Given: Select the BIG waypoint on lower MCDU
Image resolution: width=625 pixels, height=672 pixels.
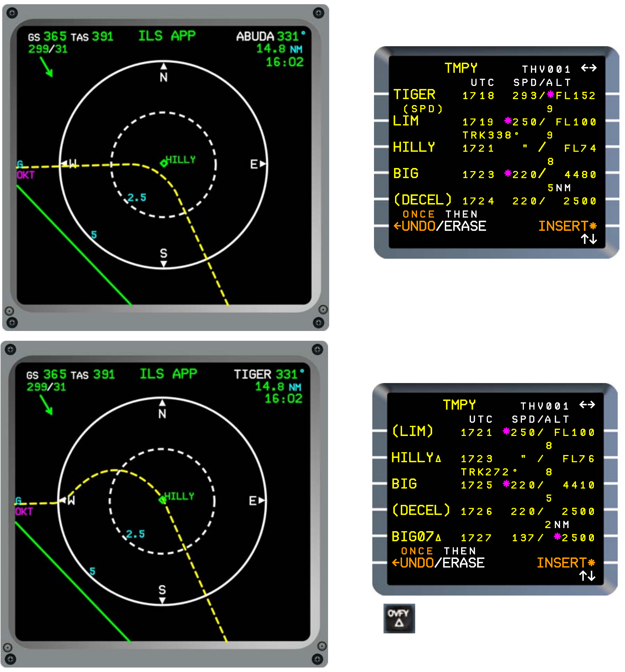Looking at the screenshot, I should pos(404,484).
